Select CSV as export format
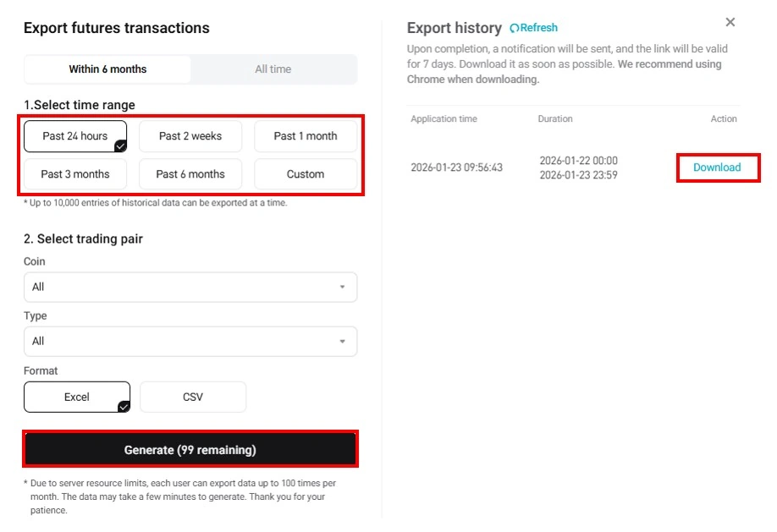Screen dimensions: 777x532 pyautogui.click(x=193, y=397)
